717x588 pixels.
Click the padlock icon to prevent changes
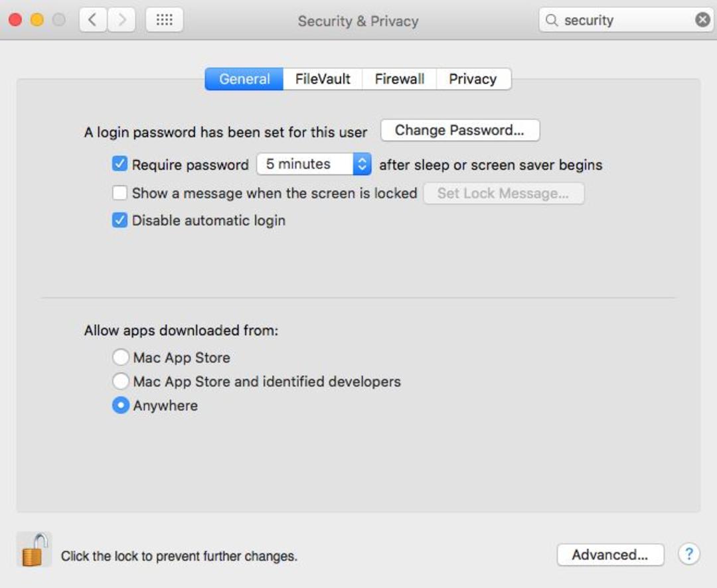coord(35,550)
